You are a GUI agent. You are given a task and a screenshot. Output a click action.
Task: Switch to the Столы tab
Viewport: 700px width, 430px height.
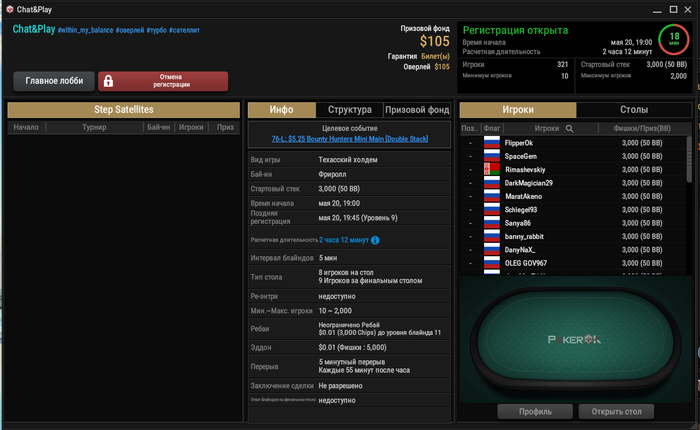point(634,110)
